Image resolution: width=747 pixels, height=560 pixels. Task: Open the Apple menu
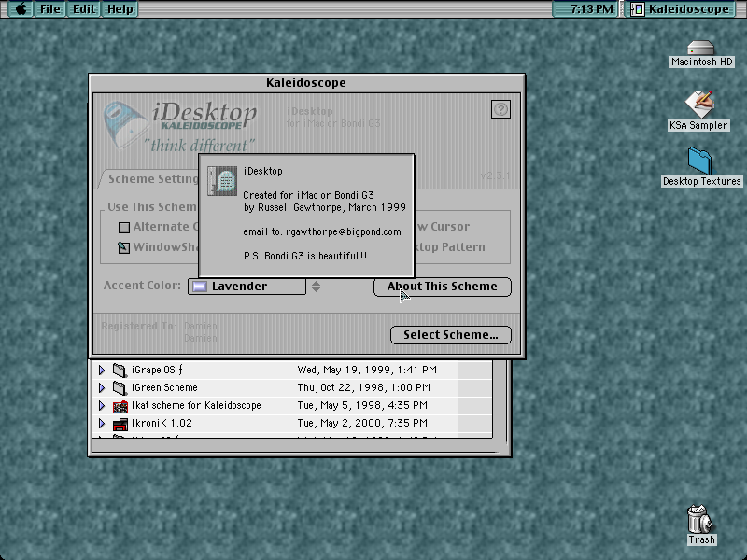coord(20,9)
